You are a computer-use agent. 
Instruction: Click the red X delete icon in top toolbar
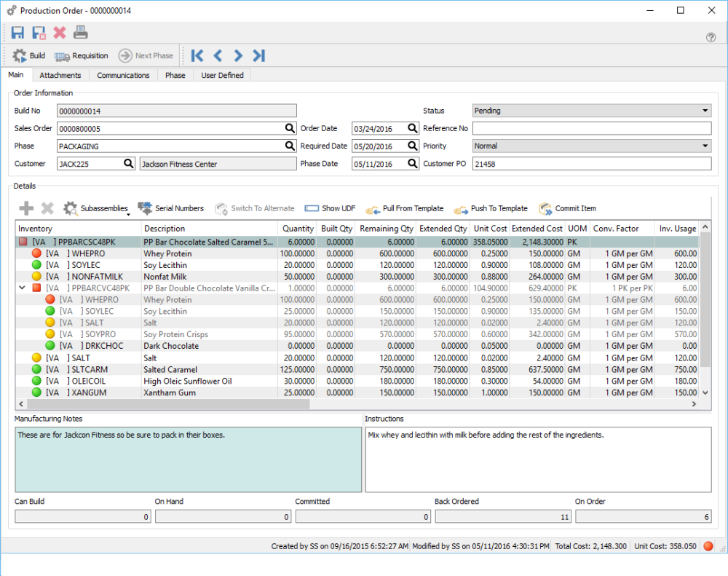(60, 33)
